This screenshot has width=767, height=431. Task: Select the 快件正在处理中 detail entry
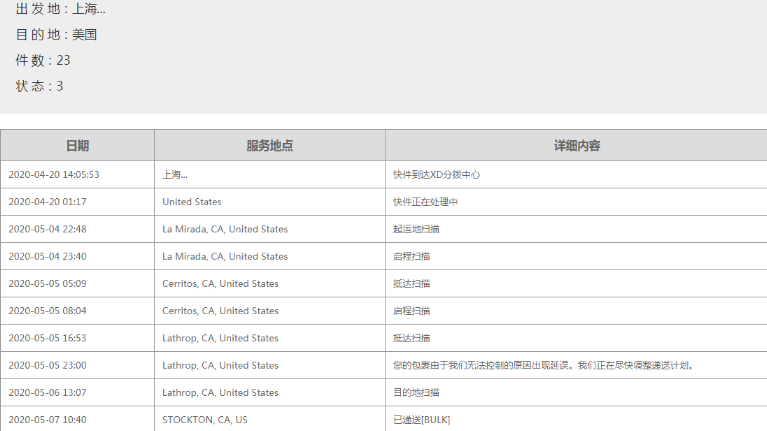point(425,202)
